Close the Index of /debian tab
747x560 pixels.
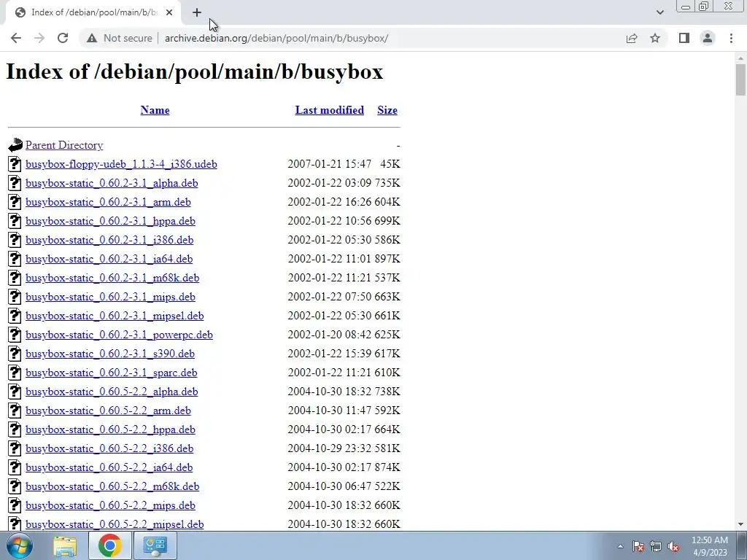coord(169,12)
